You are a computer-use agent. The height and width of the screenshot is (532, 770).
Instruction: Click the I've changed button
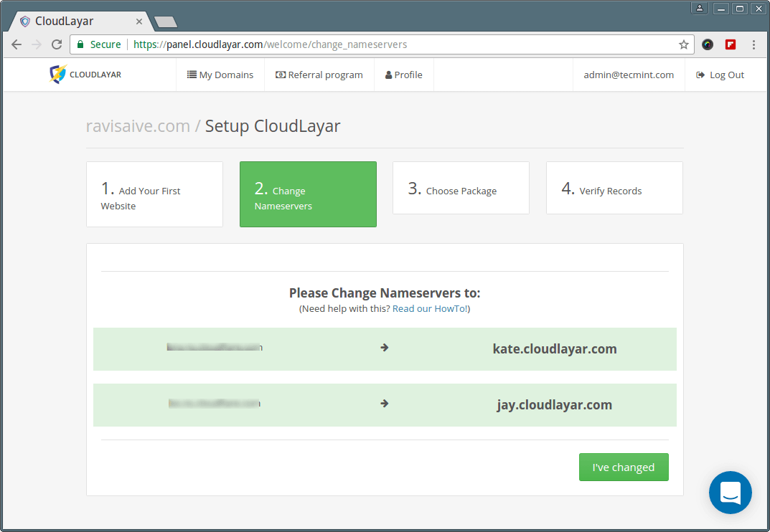point(624,467)
